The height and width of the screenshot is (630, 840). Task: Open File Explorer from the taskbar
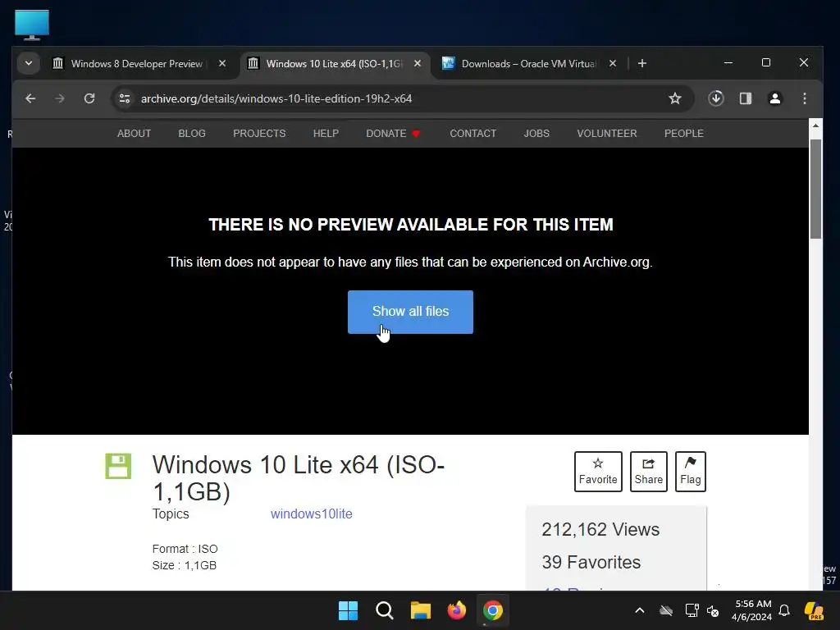click(421, 610)
